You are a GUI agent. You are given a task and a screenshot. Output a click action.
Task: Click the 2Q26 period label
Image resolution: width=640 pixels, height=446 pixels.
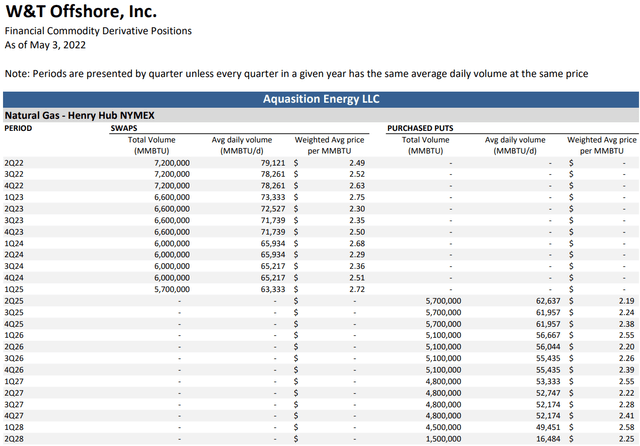click(x=14, y=346)
